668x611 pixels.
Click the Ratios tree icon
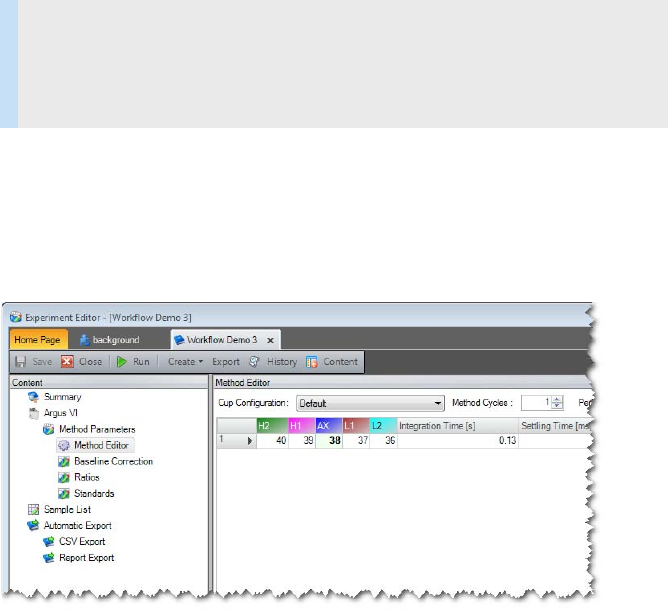64,478
